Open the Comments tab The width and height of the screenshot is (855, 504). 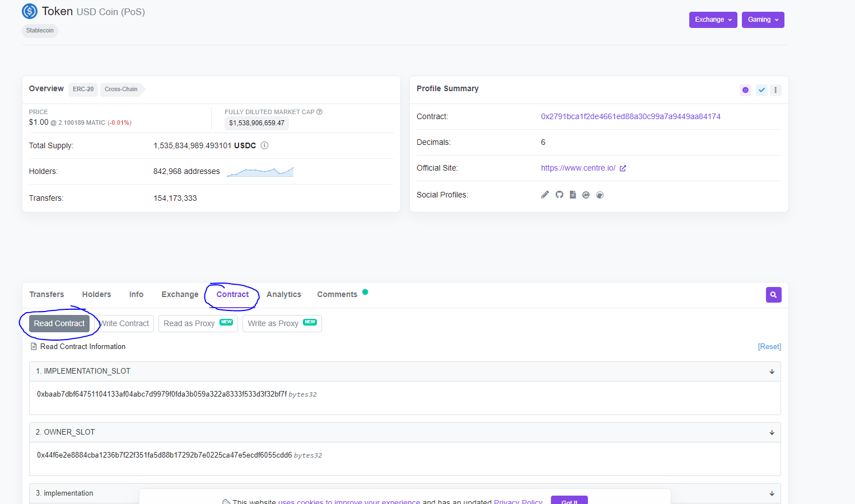[x=337, y=294]
